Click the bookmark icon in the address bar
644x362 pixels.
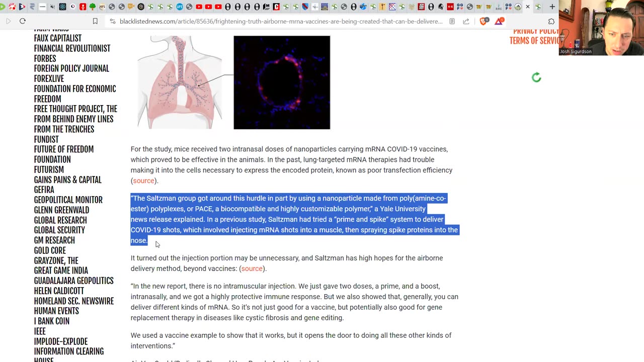(x=95, y=21)
